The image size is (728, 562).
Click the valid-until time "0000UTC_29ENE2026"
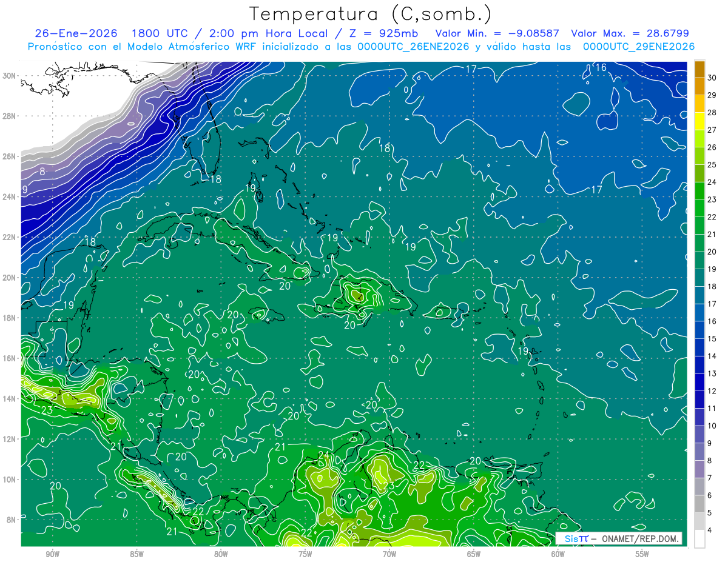639,47
